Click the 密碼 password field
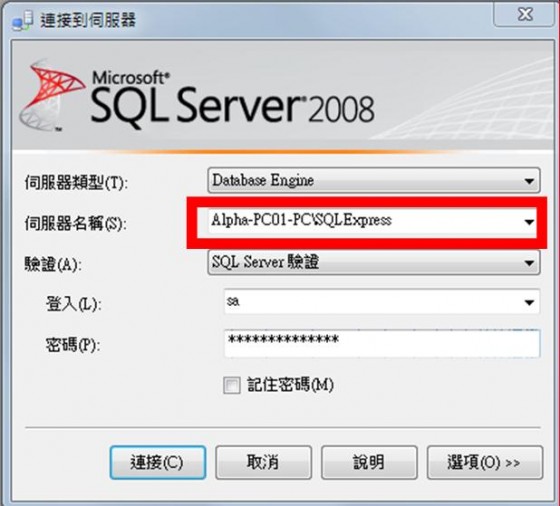This screenshot has height=506, width=560. pyautogui.click(x=382, y=343)
